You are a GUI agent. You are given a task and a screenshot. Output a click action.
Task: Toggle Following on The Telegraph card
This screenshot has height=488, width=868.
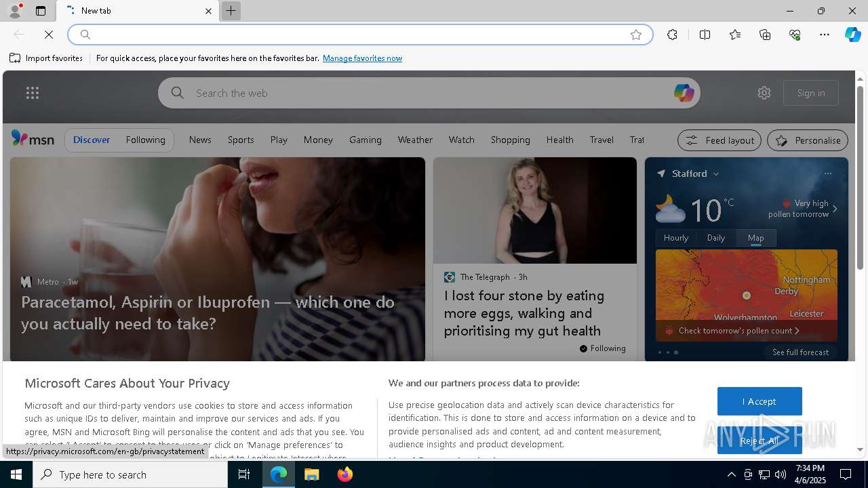click(602, 348)
